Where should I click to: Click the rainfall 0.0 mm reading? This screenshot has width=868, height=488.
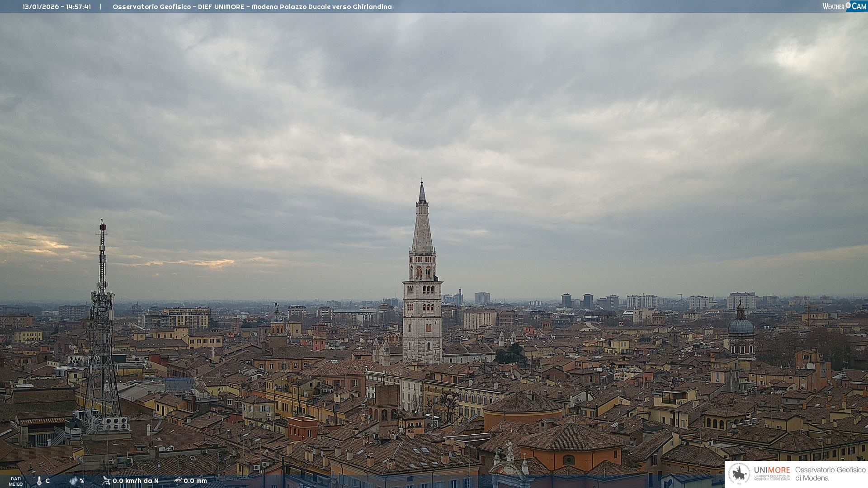[x=195, y=481]
